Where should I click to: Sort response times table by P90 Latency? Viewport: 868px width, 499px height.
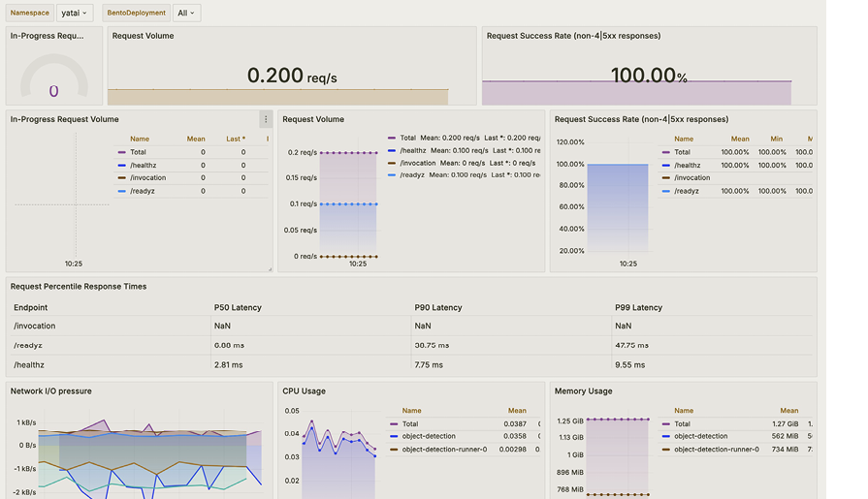tap(437, 307)
